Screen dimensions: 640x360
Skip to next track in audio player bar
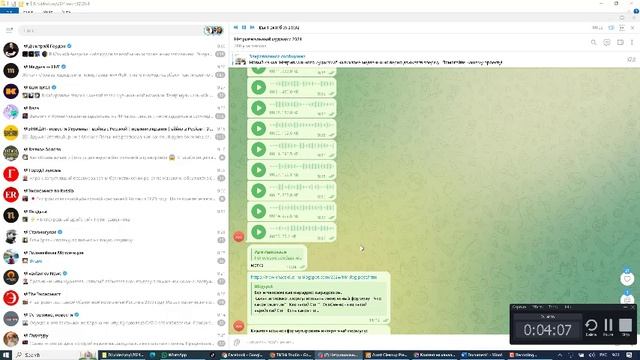[252, 27]
